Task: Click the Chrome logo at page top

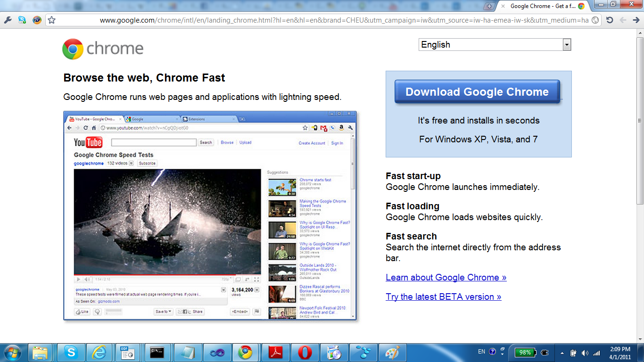Action: click(103, 49)
